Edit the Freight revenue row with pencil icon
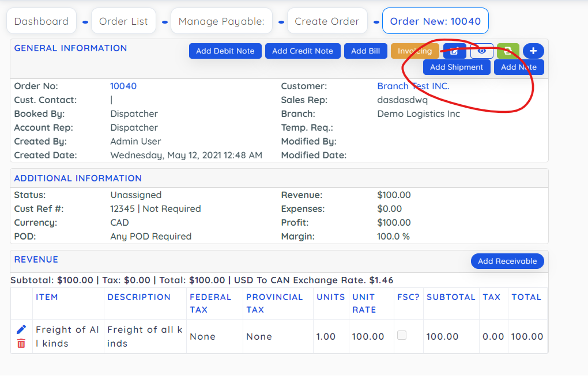The image size is (588, 376). click(x=21, y=329)
